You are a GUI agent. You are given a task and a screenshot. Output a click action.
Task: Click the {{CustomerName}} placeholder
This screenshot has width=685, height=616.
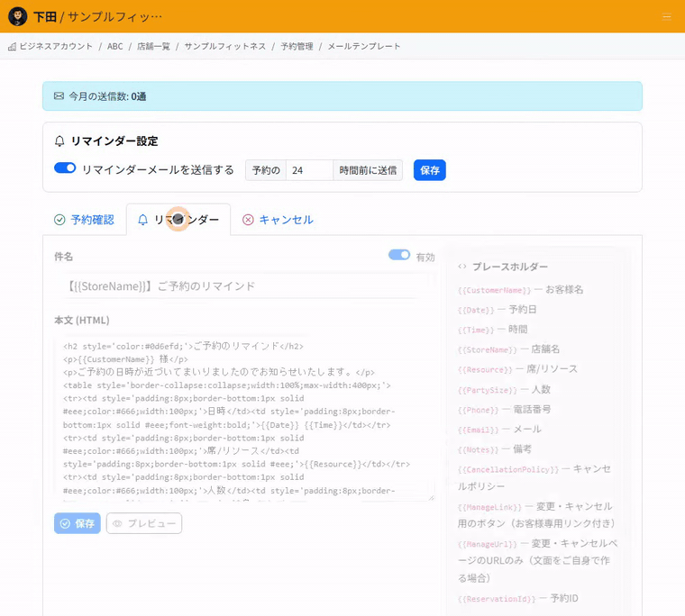click(495, 290)
